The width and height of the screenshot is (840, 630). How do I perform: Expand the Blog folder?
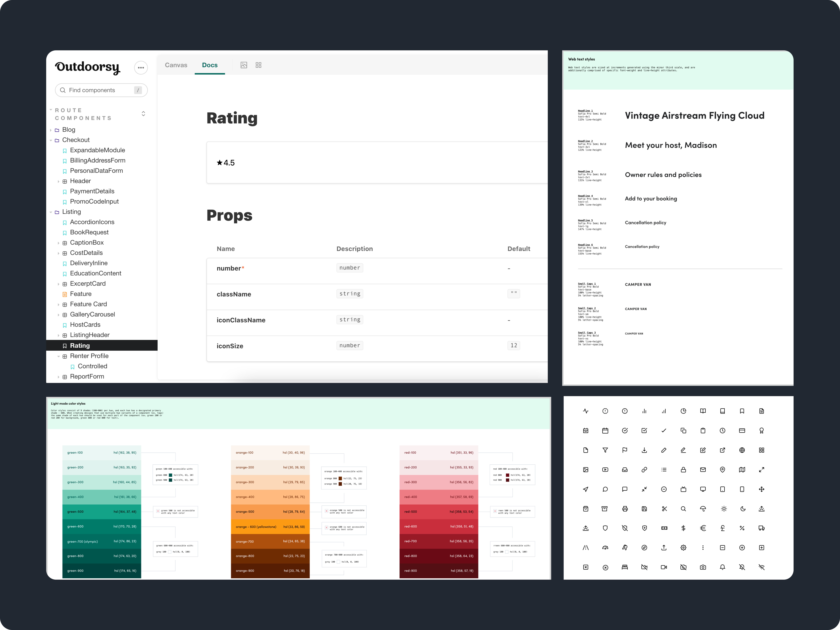(51, 130)
